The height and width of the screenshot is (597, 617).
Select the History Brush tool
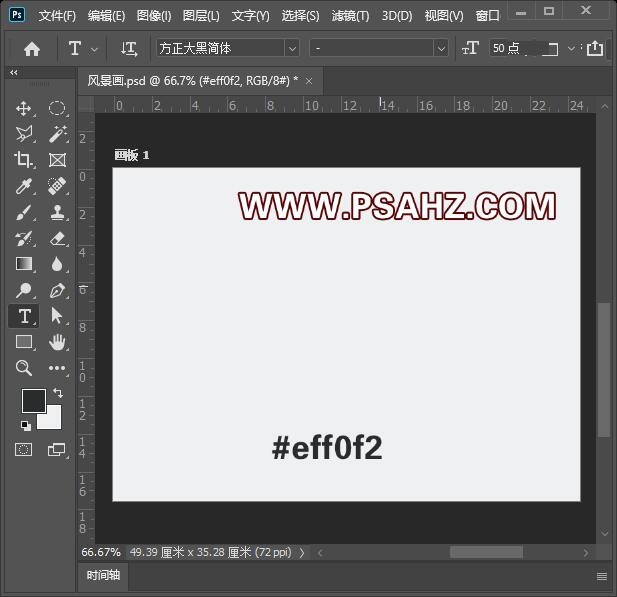pos(24,238)
